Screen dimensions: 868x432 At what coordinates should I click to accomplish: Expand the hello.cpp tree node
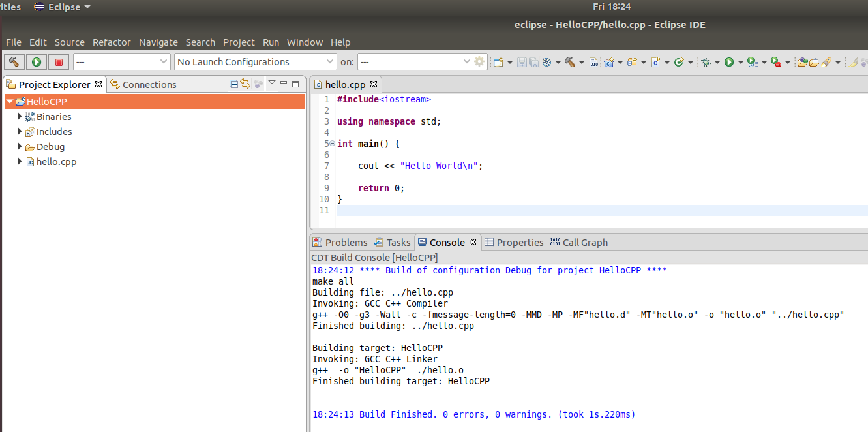20,161
